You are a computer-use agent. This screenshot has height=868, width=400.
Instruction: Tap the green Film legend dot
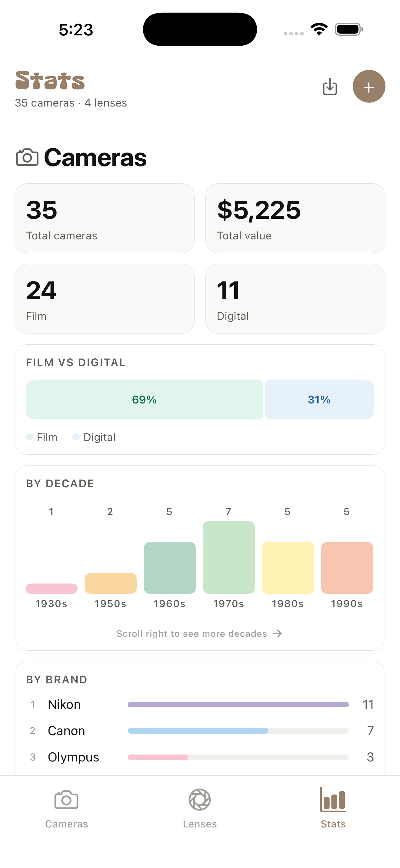tap(30, 437)
